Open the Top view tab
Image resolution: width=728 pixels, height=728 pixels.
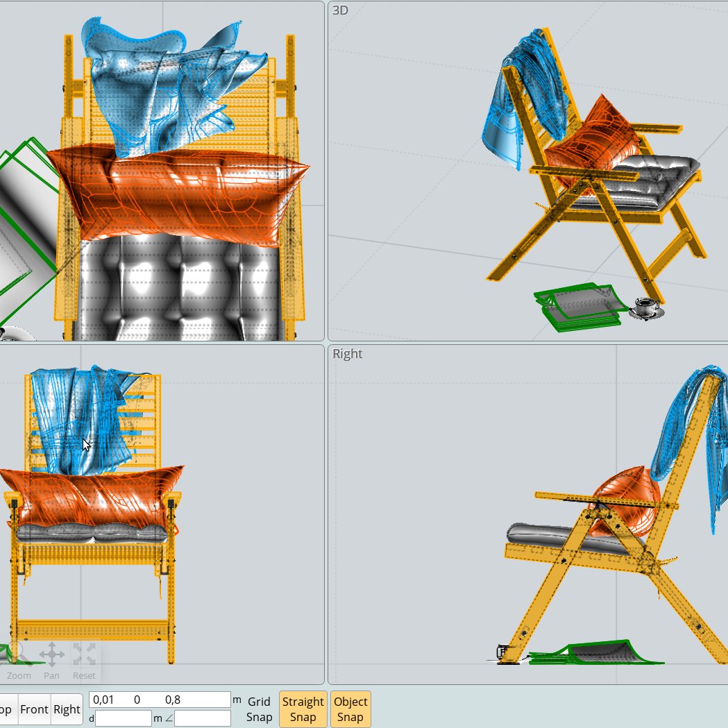(x=6, y=709)
